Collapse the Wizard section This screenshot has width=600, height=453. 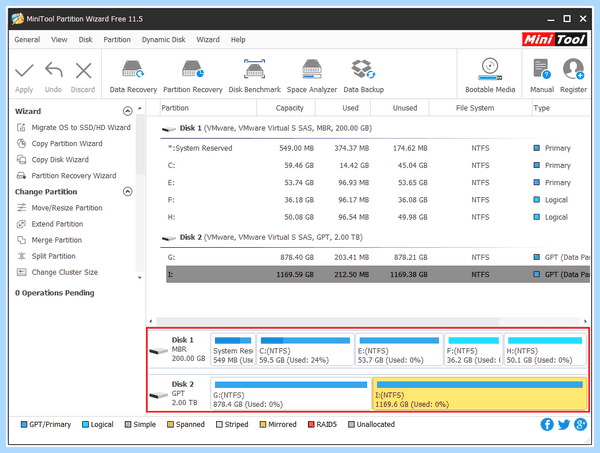pyautogui.click(x=127, y=111)
